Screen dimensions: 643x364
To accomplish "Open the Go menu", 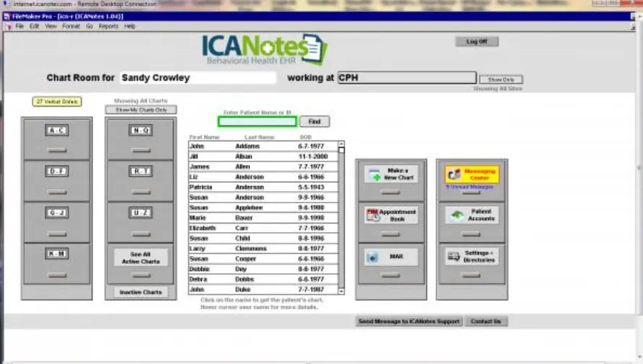I will point(89,26).
